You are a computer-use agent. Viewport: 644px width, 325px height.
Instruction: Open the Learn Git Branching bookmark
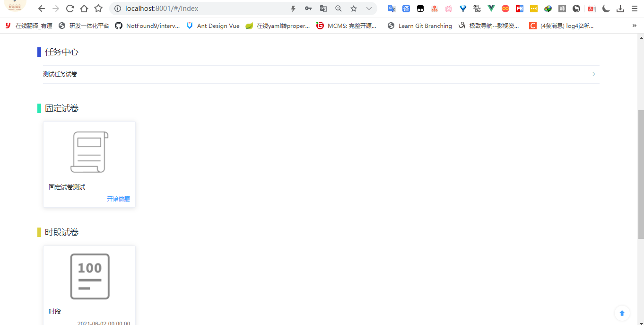[x=420, y=26]
